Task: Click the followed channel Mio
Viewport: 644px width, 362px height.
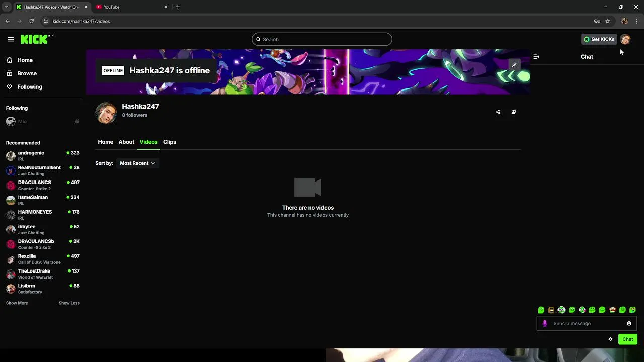Action: [22, 122]
